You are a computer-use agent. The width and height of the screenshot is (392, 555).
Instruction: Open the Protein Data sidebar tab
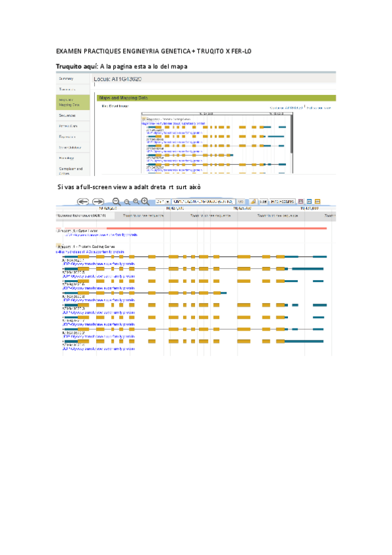coord(73,126)
